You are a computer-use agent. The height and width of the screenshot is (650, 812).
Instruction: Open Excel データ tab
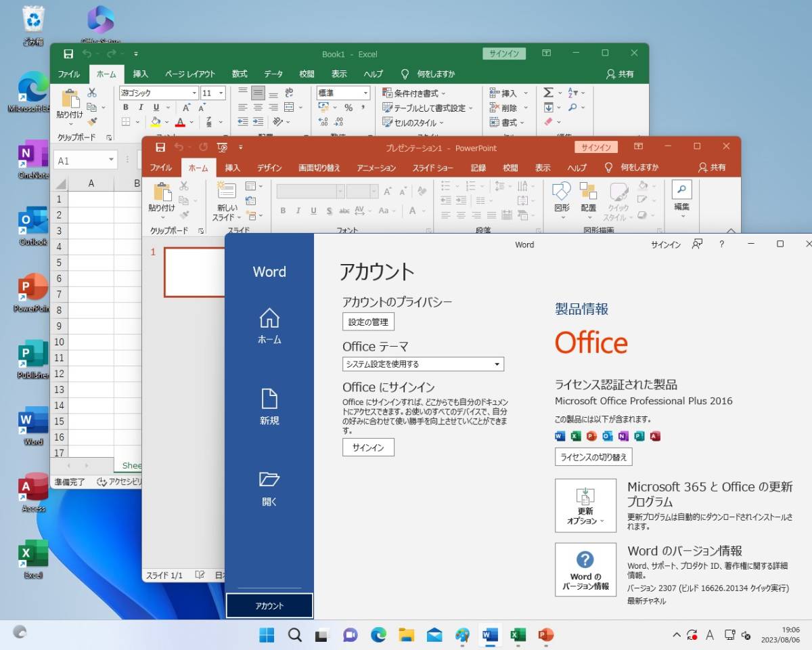[273, 74]
